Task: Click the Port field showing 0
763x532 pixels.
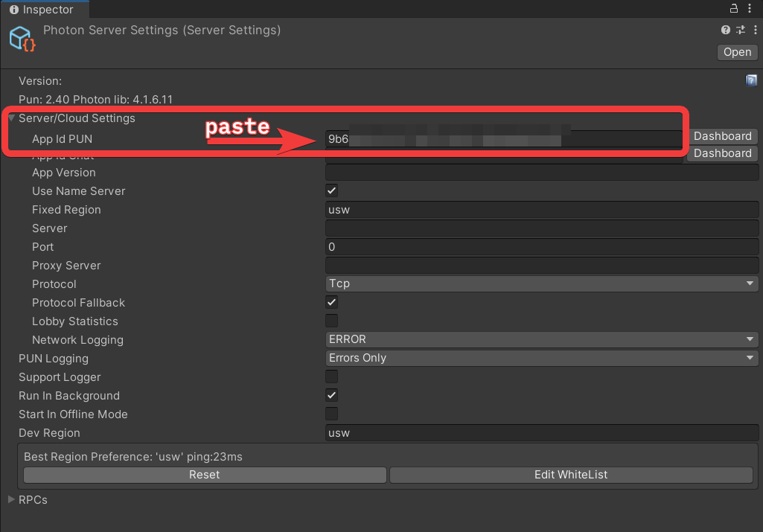Action: pos(542,246)
